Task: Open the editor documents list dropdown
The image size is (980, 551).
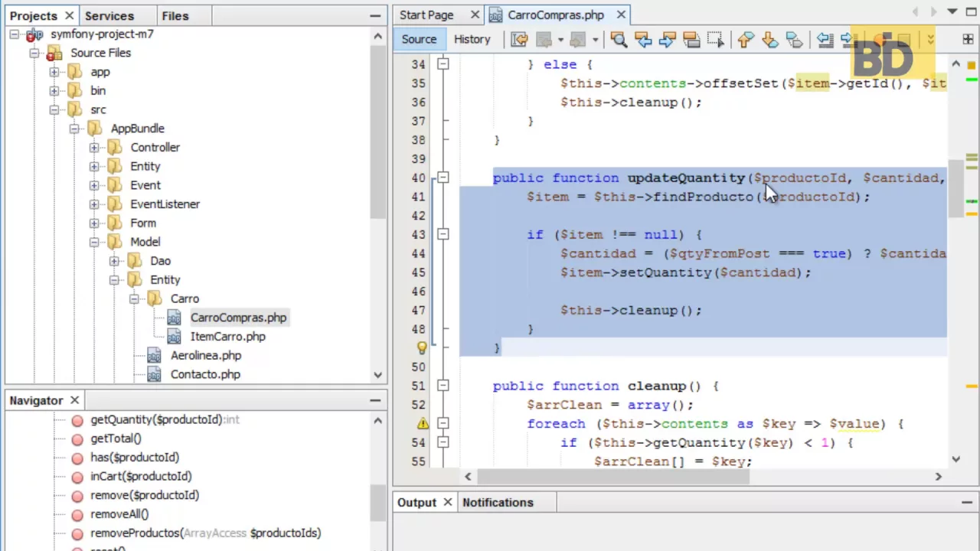Action: (952, 12)
